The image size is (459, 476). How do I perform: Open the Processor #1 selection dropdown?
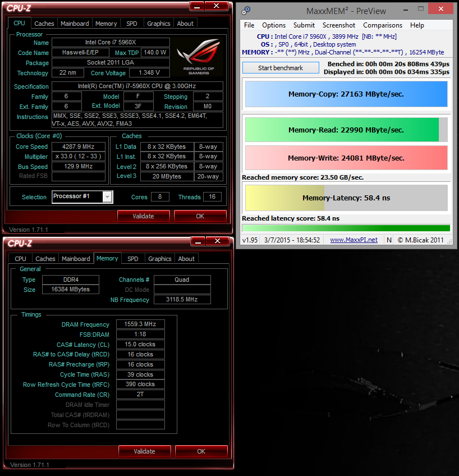pyautogui.click(x=107, y=197)
